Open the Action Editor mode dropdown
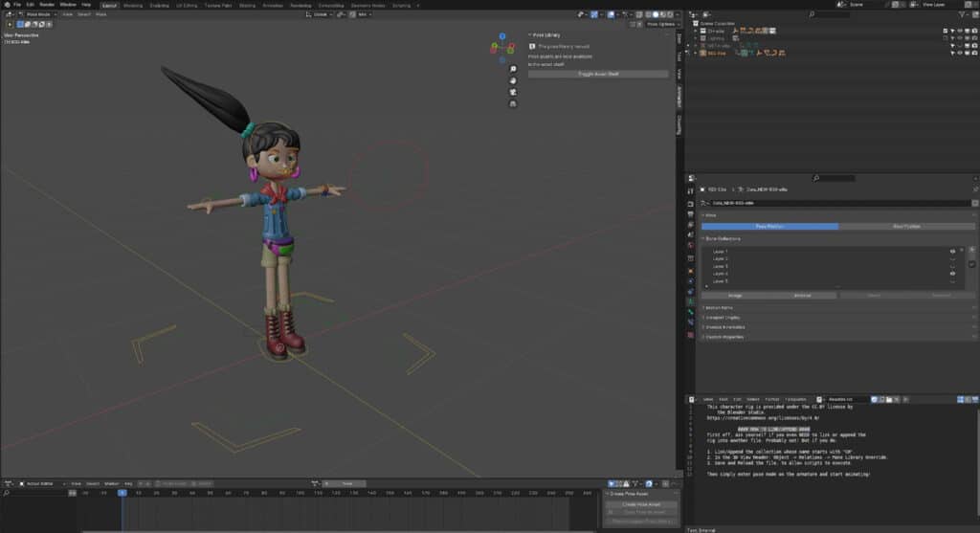This screenshot has height=533, width=980. coord(41,483)
